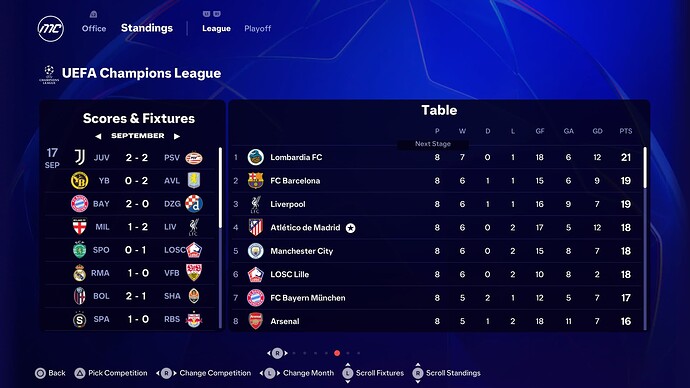The image size is (690, 388).
Task: Go to previous month before September
Action: [x=98, y=136]
